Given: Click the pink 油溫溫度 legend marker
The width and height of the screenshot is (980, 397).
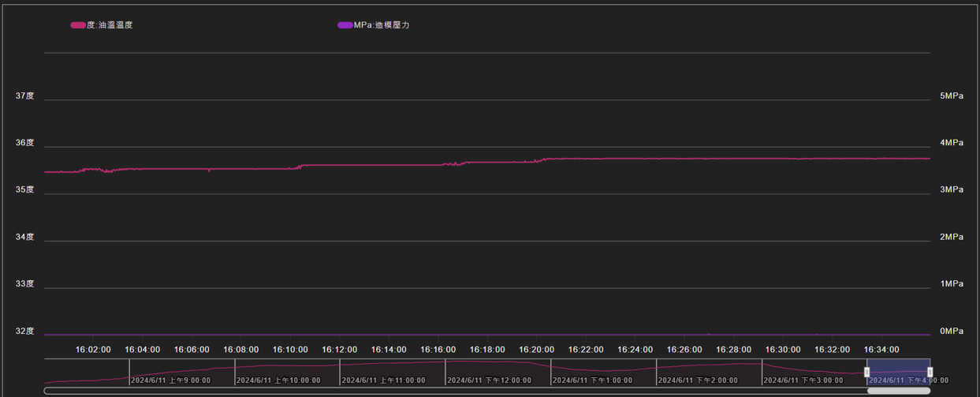Looking at the screenshot, I should tap(77, 25).
